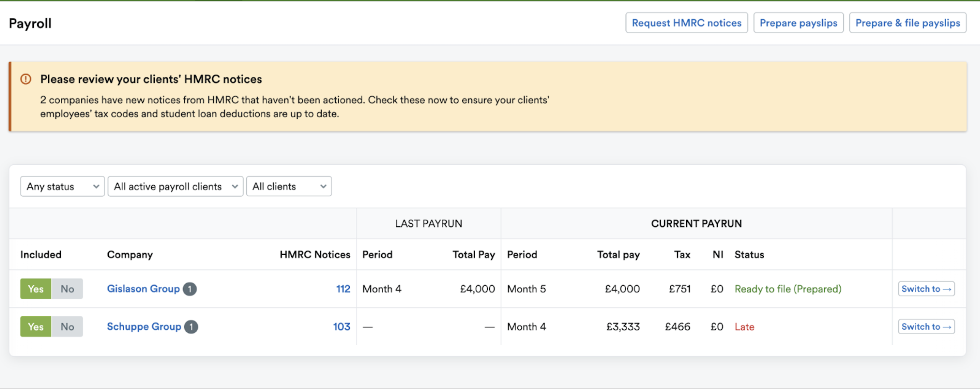Click Month 5 current period cell

click(x=526, y=289)
